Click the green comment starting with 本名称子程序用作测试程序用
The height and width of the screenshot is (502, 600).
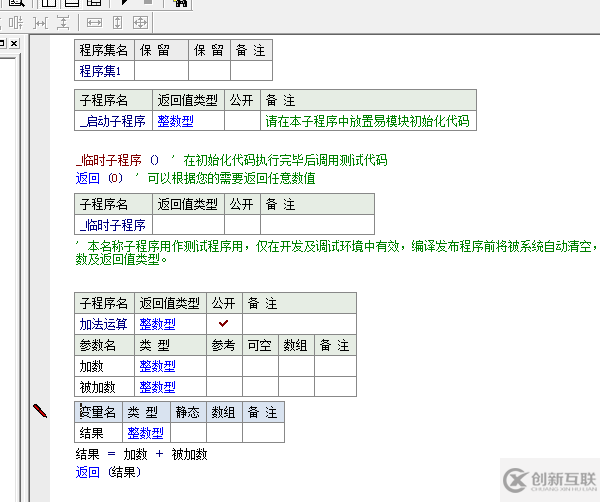coord(337,253)
